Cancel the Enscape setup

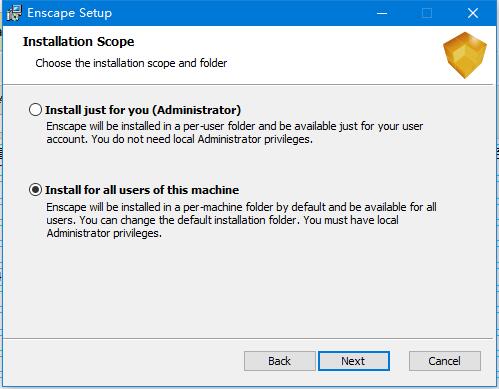(445, 361)
